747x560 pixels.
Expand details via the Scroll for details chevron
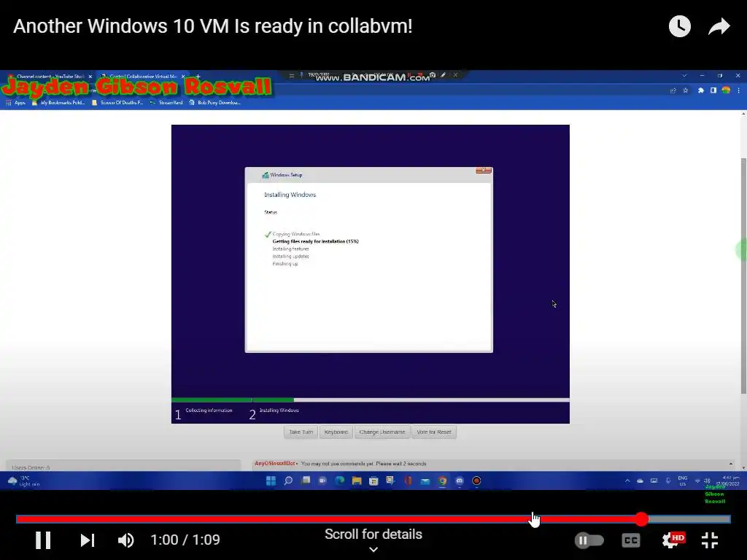(x=373, y=550)
